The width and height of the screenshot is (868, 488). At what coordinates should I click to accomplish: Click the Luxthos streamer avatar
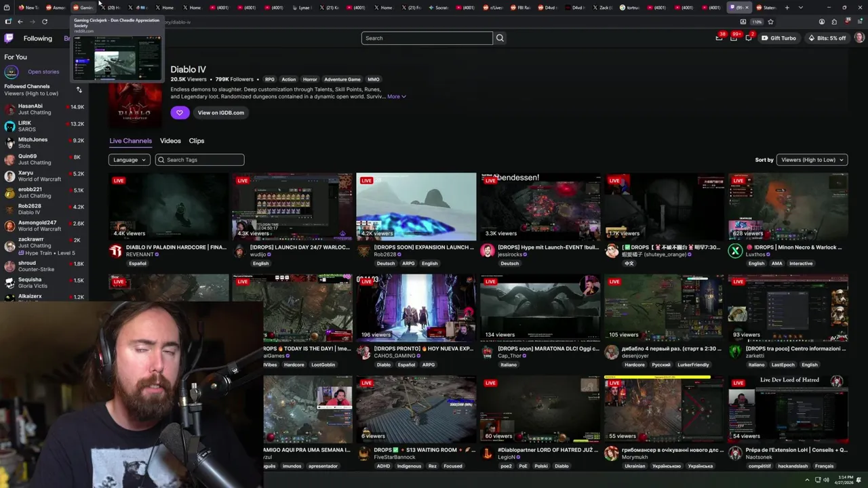click(735, 251)
